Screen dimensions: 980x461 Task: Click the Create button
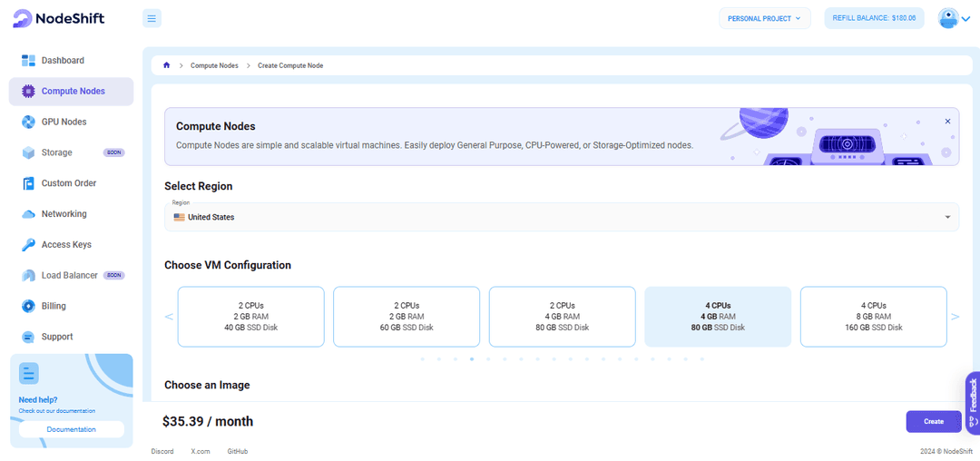934,421
